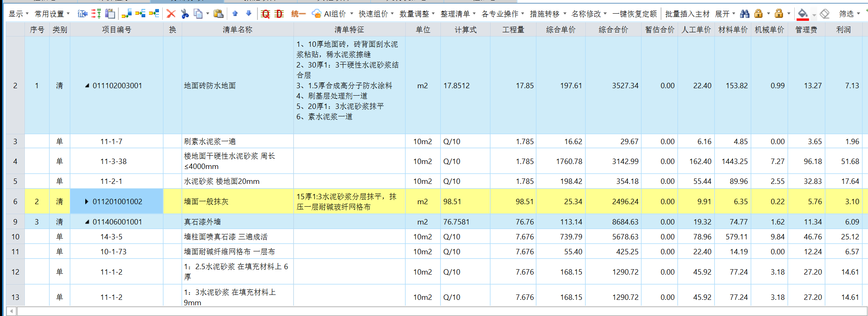Click the 11-3-38 code cell

[x=117, y=162]
